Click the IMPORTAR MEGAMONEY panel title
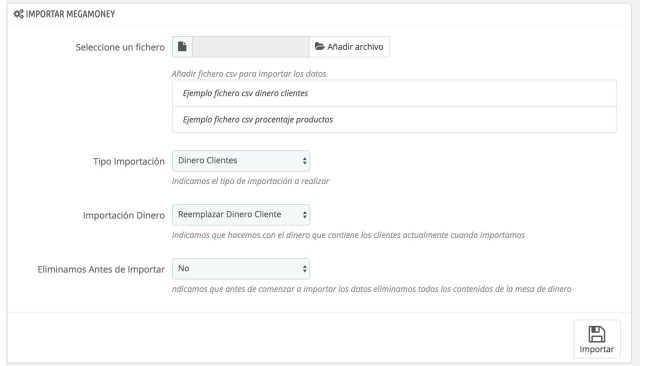The height and width of the screenshot is (366, 646). pyautogui.click(x=70, y=14)
